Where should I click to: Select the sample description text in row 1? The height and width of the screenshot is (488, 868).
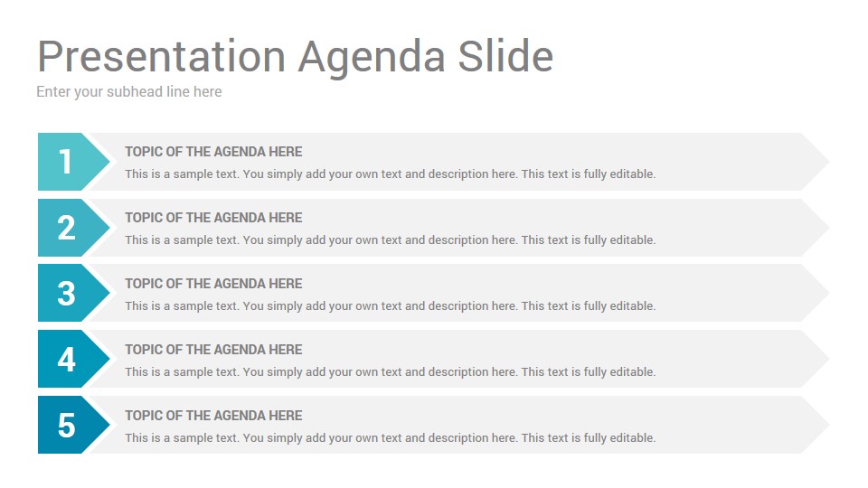(x=391, y=174)
